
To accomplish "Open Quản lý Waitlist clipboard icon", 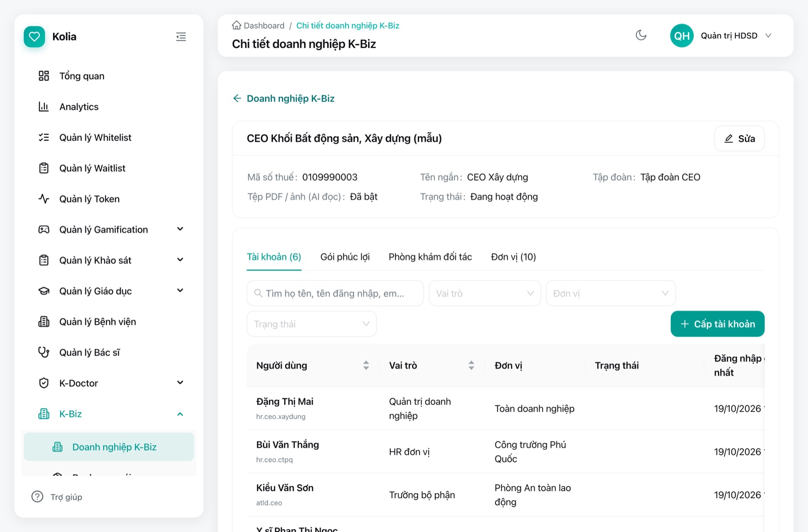I will pyautogui.click(x=44, y=168).
